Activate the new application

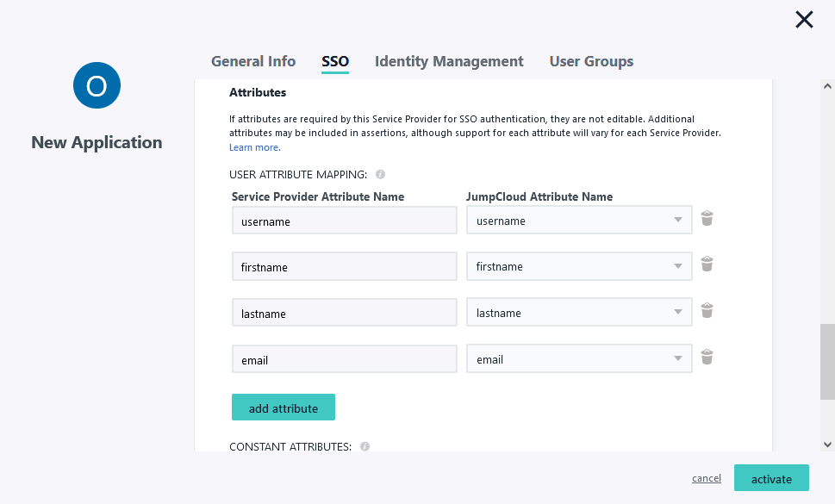771,478
